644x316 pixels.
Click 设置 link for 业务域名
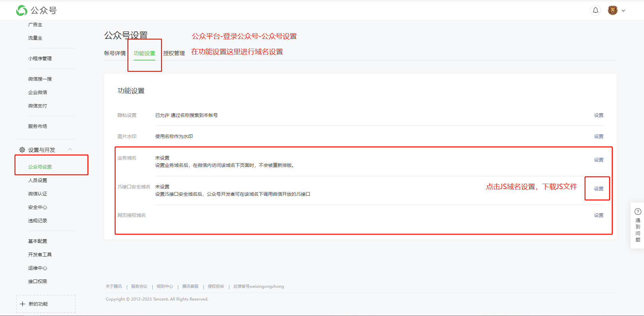coord(598,160)
